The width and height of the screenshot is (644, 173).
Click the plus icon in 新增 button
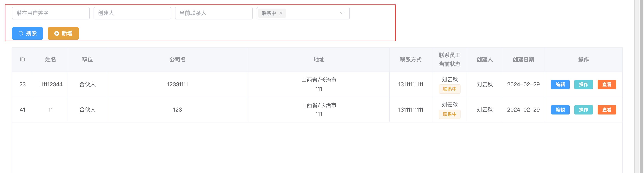57,33
